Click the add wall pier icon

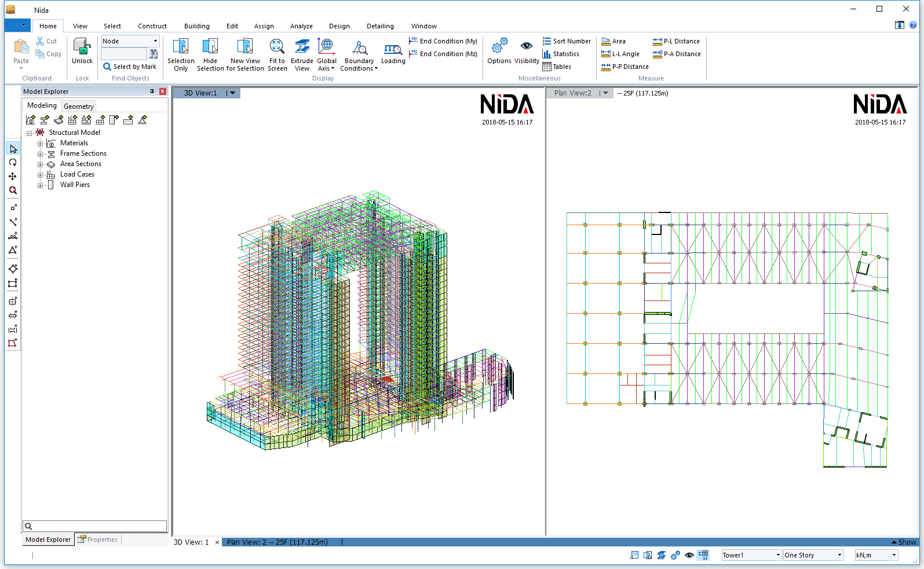pos(114,120)
